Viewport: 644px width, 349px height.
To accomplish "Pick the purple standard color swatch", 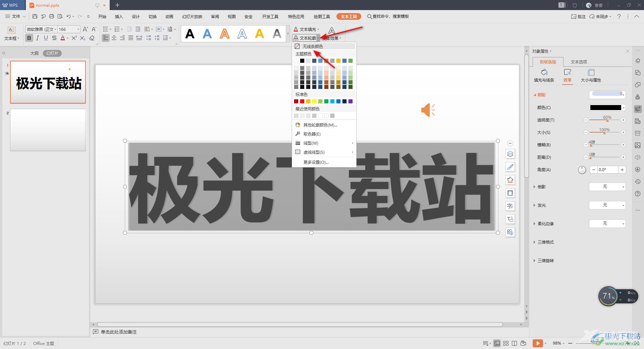I will (x=351, y=101).
